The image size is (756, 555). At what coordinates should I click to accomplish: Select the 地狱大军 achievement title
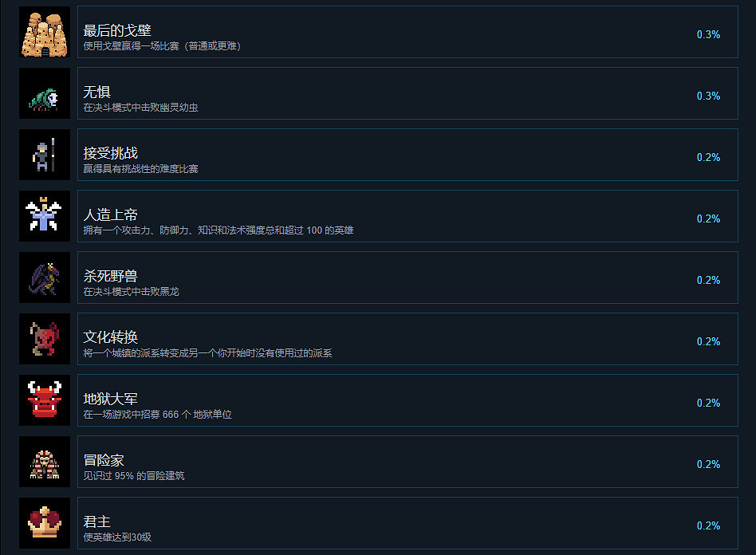pos(110,399)
